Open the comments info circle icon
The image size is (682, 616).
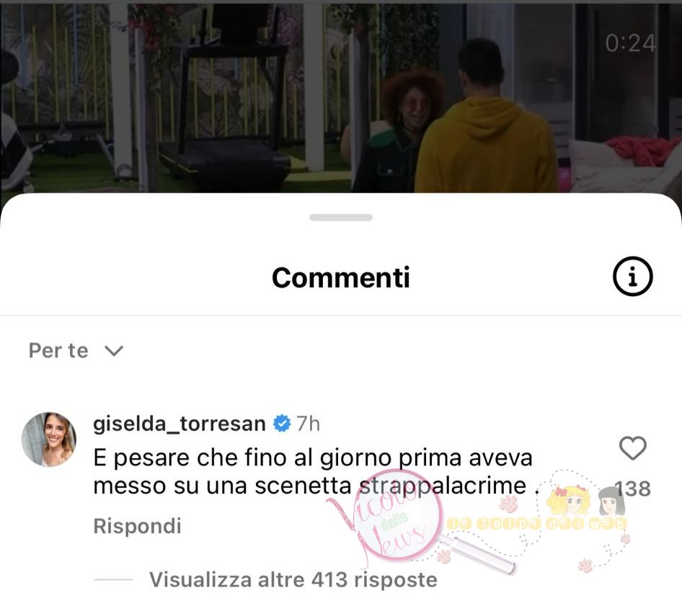[x=632, y=277]
